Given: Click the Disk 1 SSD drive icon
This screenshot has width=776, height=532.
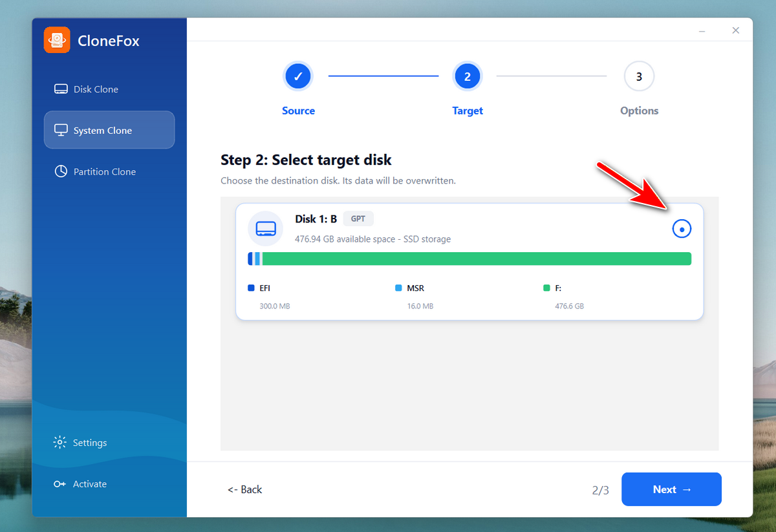Looking at the screenshot, I should 266,228.
